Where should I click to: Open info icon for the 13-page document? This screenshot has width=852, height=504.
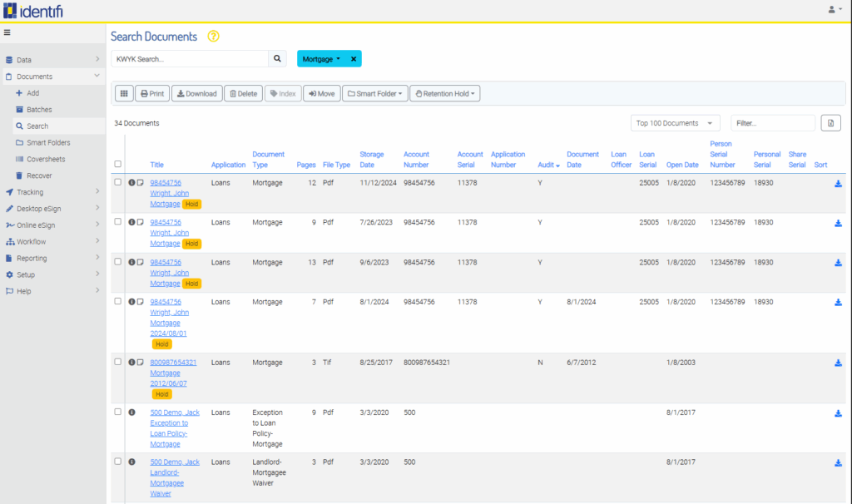tap(131, 262)
